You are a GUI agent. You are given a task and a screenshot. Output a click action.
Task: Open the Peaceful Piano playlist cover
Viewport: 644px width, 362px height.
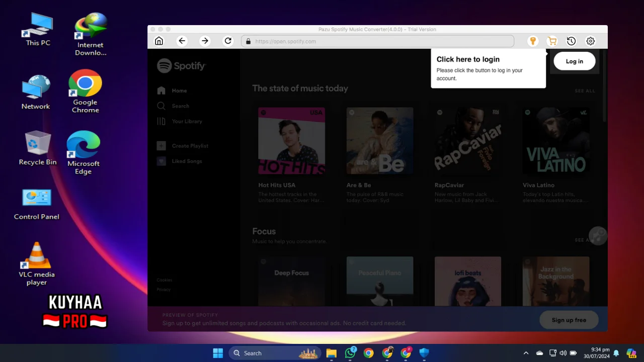tap(380, 281)
